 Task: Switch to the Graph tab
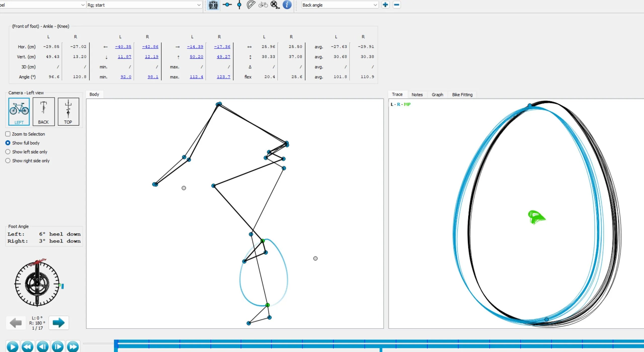click(x=437, y=95)
